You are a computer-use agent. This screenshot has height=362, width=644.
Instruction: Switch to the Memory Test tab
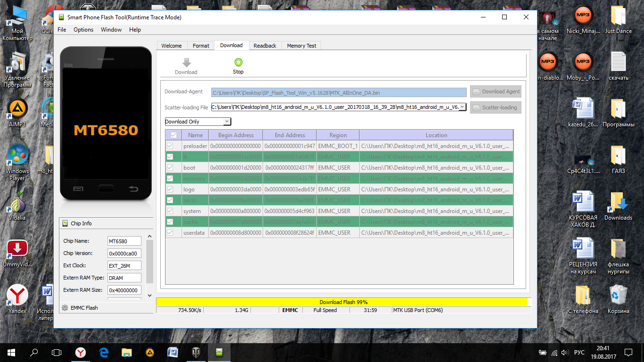click(x=301, y=46)
